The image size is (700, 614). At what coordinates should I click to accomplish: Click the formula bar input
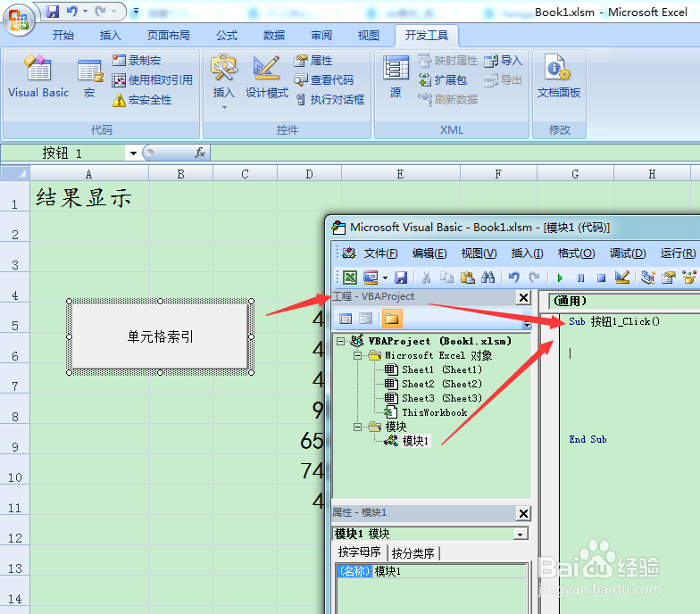click(x=455, y=153)
